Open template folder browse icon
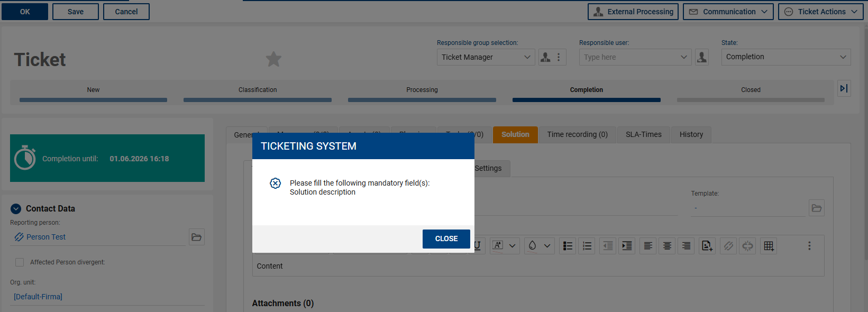Viewport: 868px width, 312px height. click(817, 208)
